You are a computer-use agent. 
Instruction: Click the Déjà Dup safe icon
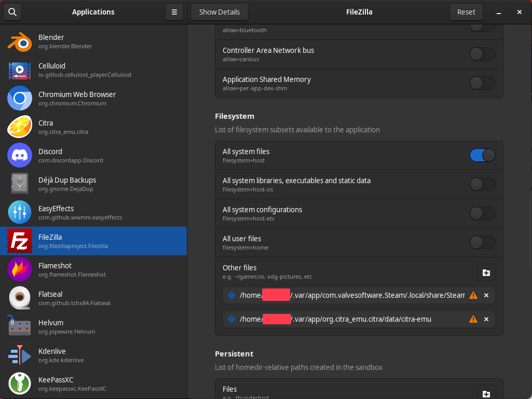click(20, 184)
